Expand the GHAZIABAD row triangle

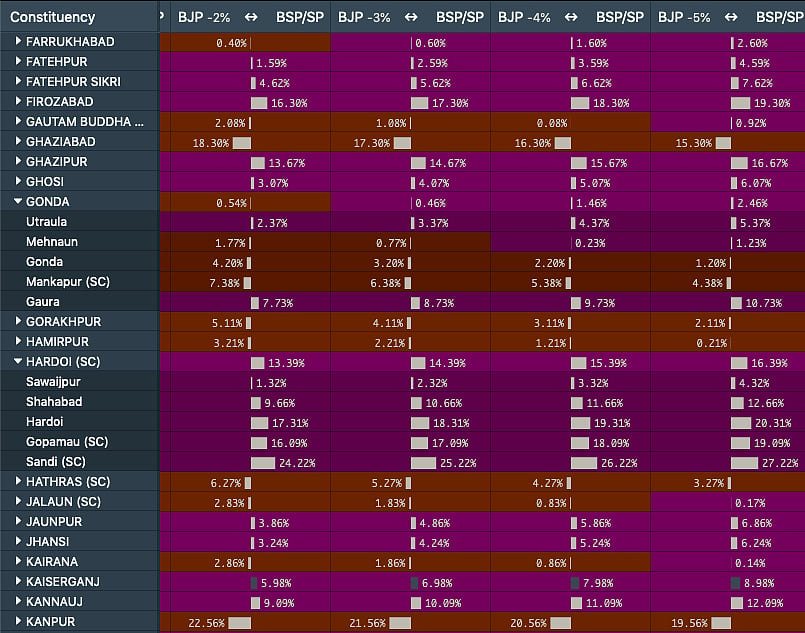[x=18, y=141]
